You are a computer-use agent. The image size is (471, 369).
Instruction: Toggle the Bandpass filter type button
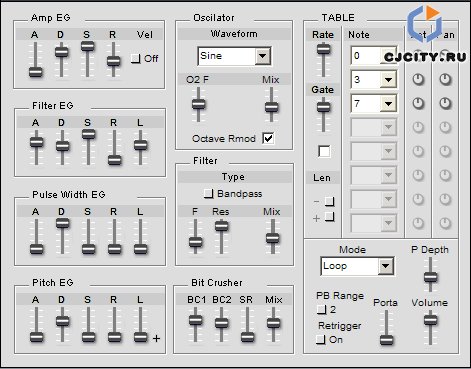point(209,194)
